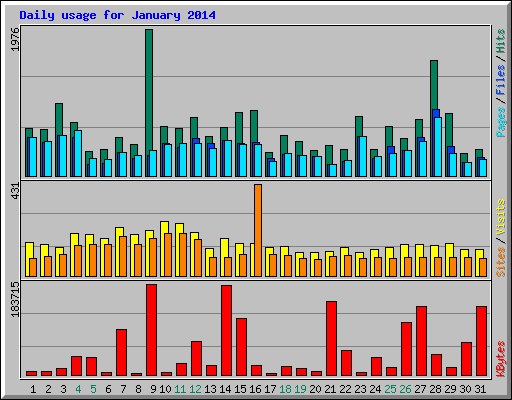This screenshot has width=512, height=400.
Task: Click day label 17 on the x-axis
Action: (270, 389)
